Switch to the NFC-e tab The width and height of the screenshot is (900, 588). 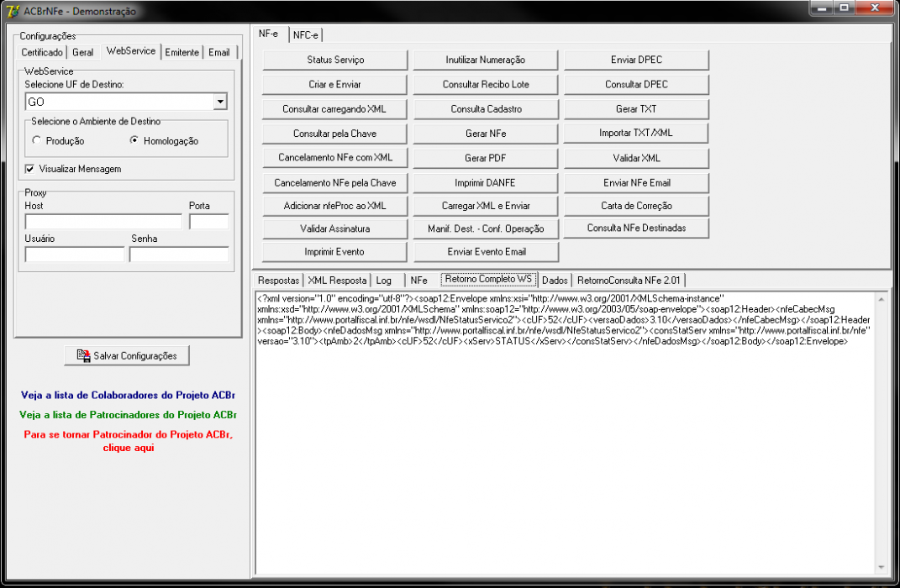pyautogui.click(x=305, y=35)
